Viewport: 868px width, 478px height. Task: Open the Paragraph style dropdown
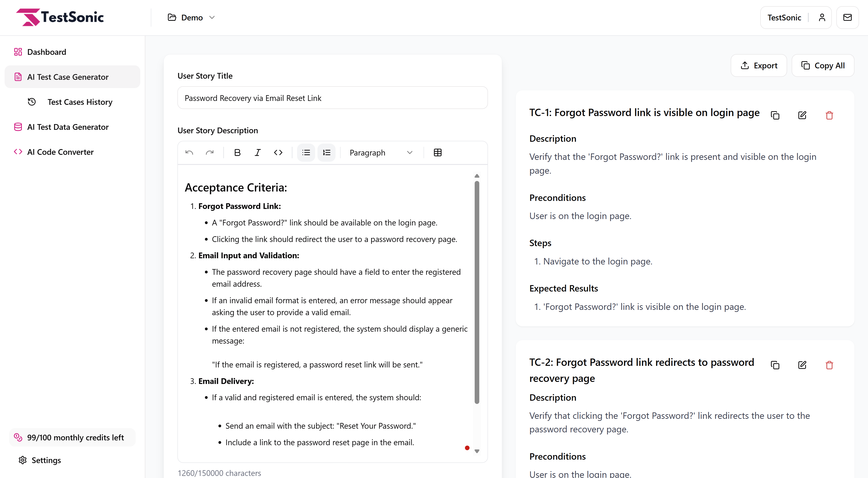(381, 152)
